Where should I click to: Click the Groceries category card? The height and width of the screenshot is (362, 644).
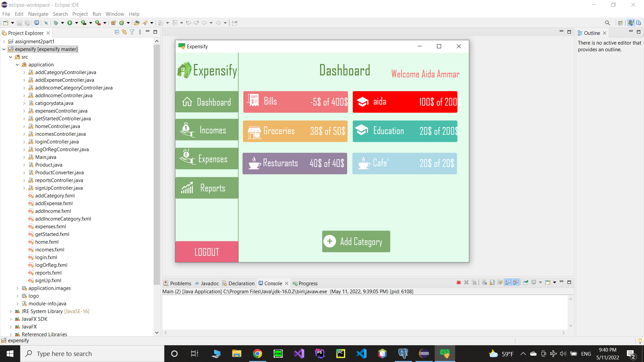(295, 131)
